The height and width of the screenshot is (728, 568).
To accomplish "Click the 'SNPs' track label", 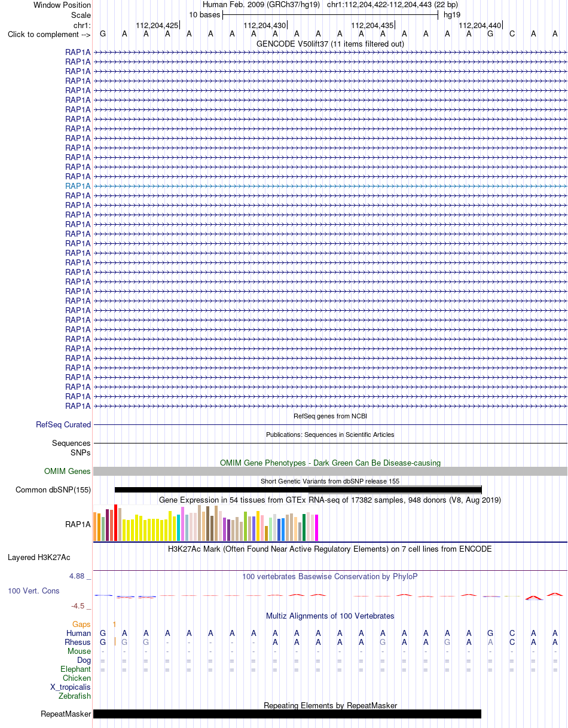I will [80, 452].
